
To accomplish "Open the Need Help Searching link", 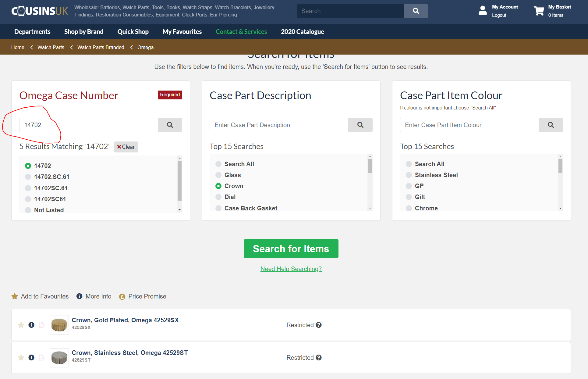I will click(291, 269).
